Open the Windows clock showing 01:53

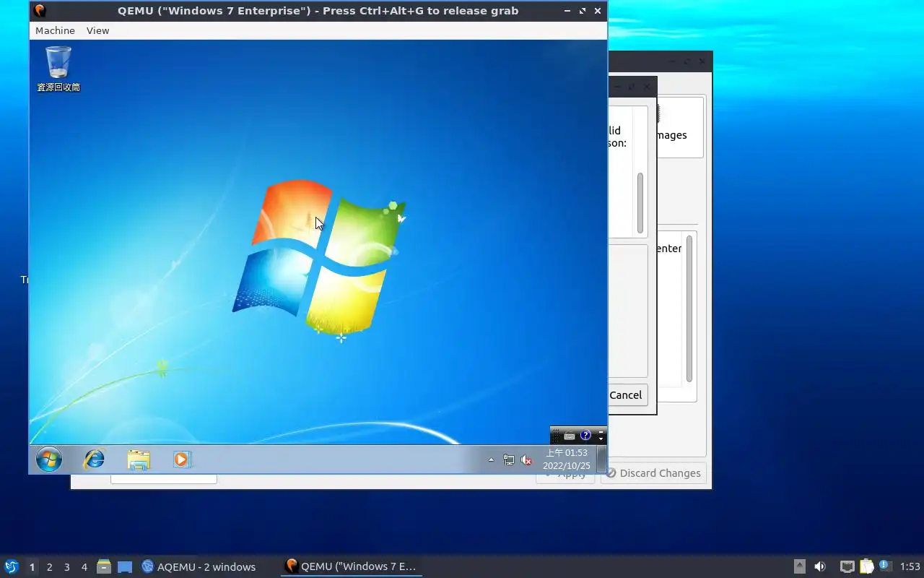point(567,460)
